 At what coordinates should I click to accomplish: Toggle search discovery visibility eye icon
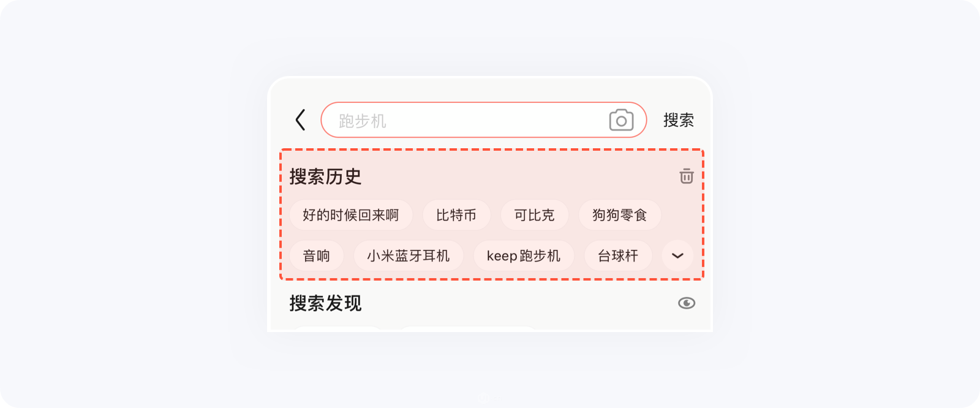[x=687, y=303]
